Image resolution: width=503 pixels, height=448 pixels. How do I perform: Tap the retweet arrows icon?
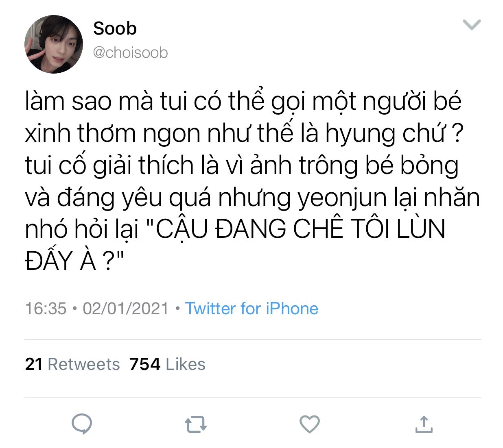tap(196, 424)
